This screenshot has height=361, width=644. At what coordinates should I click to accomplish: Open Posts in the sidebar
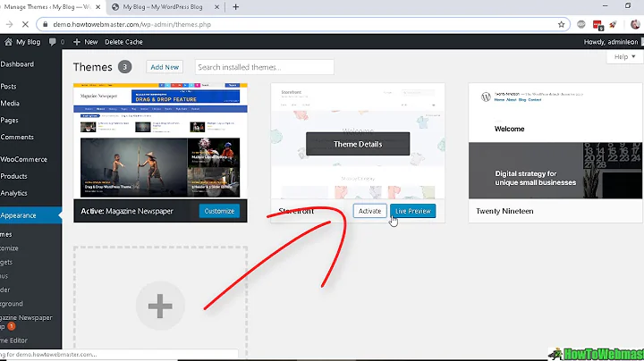[9, 87]
